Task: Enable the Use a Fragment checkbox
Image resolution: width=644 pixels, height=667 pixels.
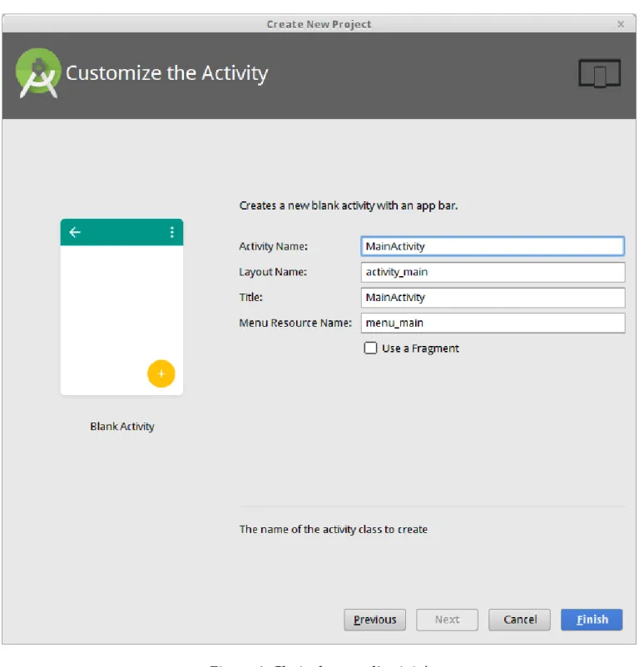Action: pyautogui.click(x=370, y=348)
